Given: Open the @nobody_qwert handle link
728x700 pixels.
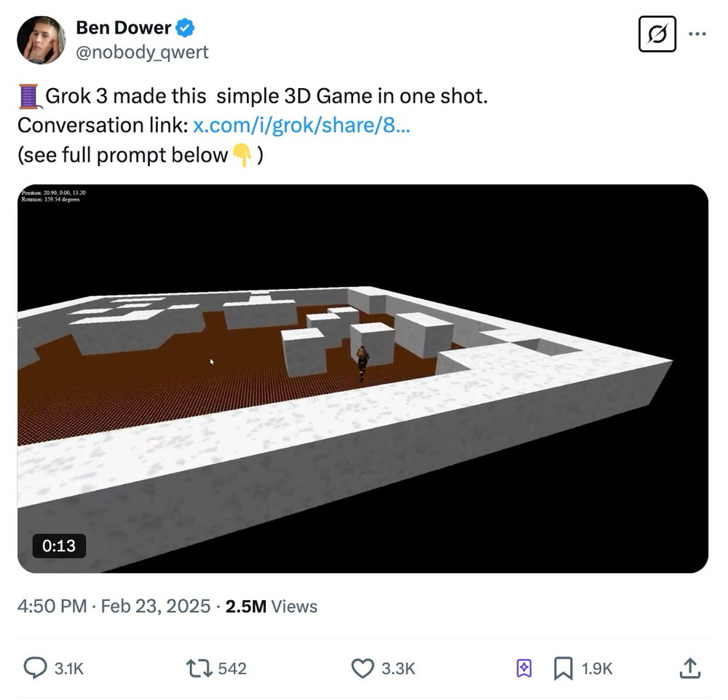Looking at the screenshot, I should [x=142, y=52].
